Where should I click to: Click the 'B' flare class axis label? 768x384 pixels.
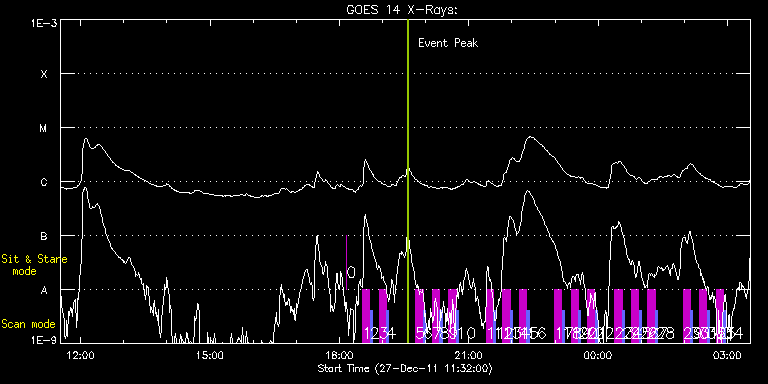[44, 236]
